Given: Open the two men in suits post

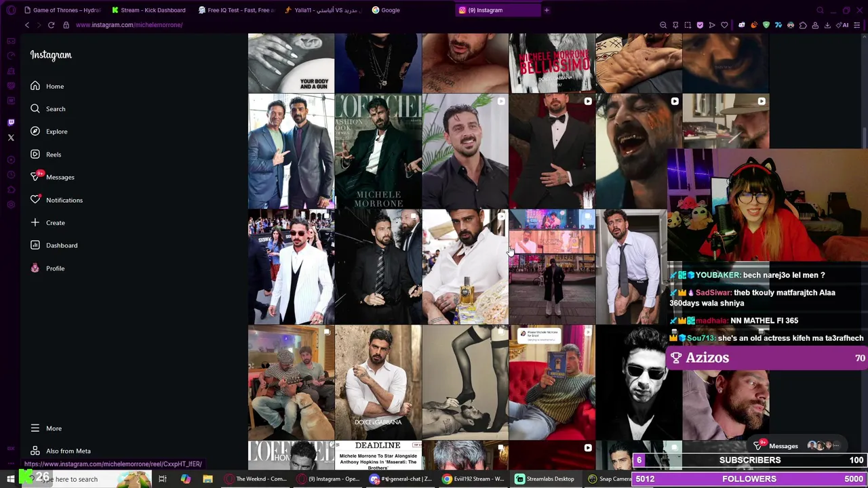Looking at the screenshot, I should point(291,151).
